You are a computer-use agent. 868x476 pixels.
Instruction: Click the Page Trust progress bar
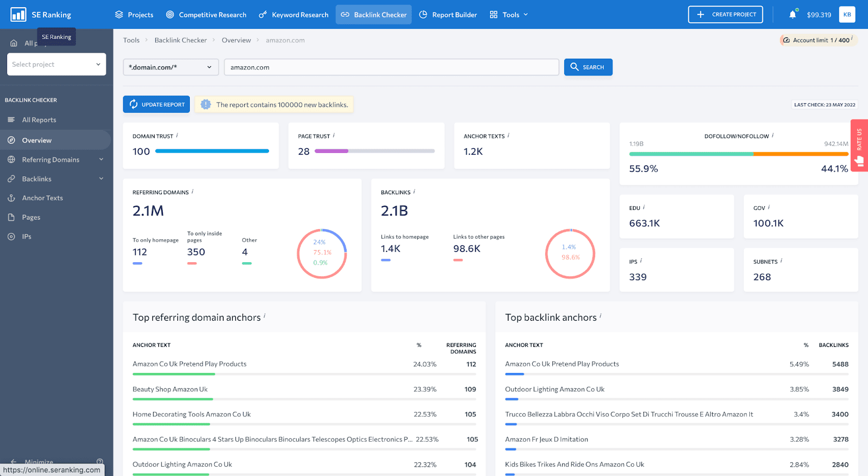[375, 151]
